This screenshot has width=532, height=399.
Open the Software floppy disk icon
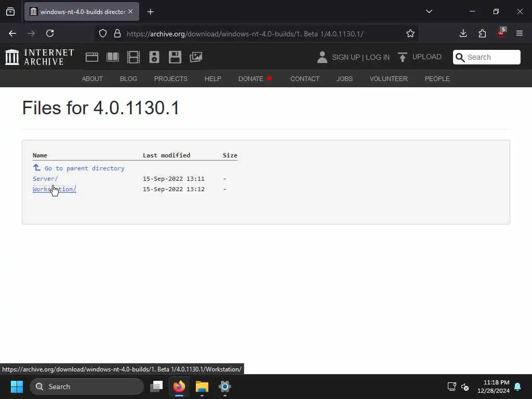175,57
